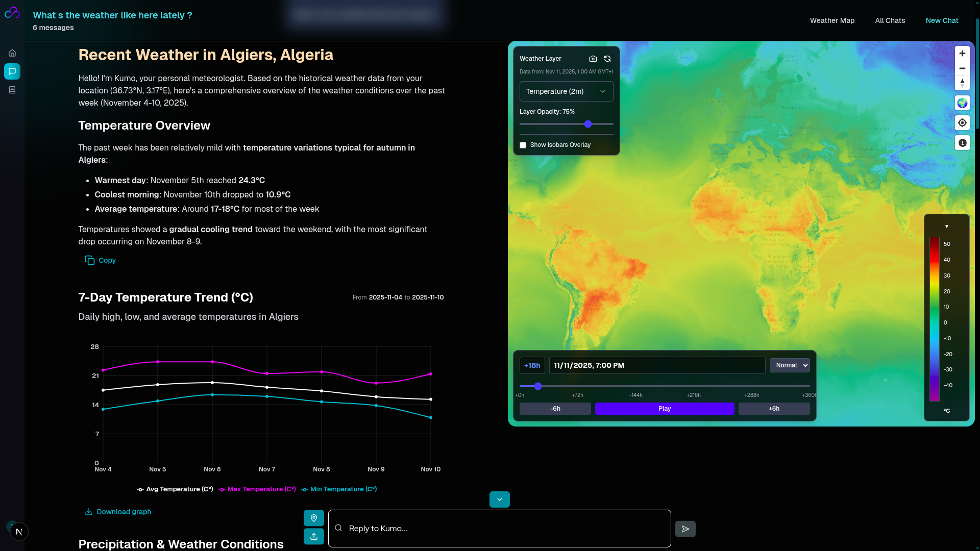
Task: Collapse the temperature legend with the arrow
Action: pos(946,227)
